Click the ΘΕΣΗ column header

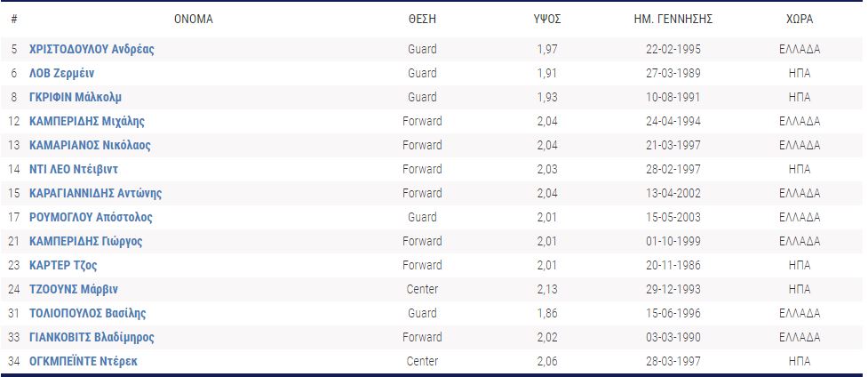coord(422,19)
